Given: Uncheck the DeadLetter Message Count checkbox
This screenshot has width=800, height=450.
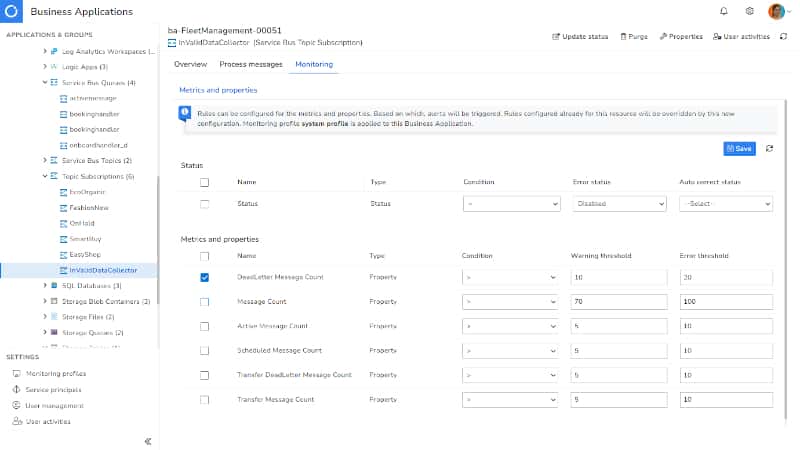Looking at the screenshot, I should tap(205, 277).
